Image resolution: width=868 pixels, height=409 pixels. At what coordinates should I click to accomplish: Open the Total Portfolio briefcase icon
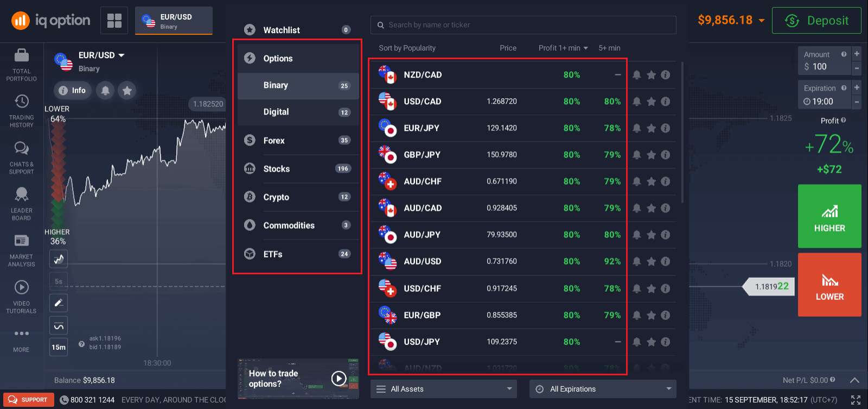pyautogui.click(x=22, y=55)
